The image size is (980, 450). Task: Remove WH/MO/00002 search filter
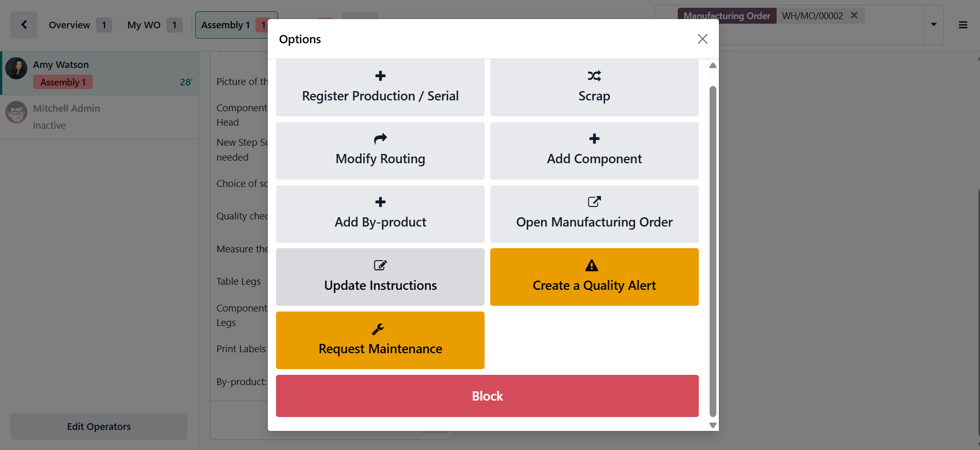click(854, 15)
